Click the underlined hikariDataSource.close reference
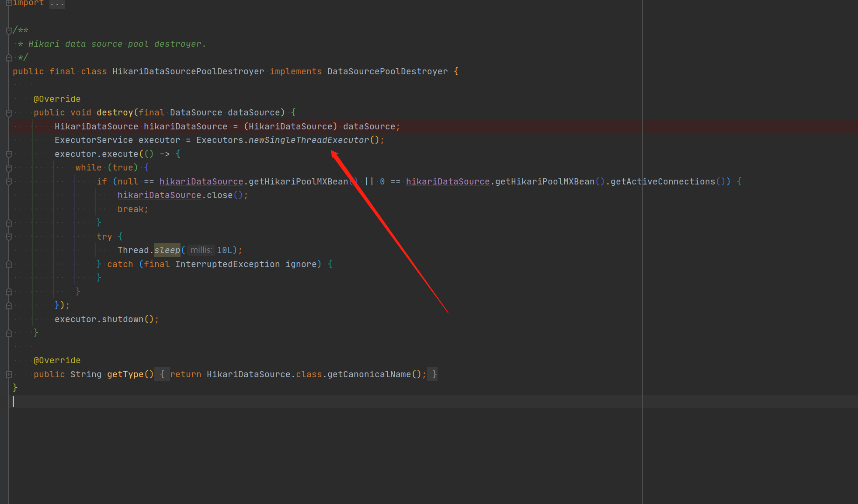 point(159,195)
